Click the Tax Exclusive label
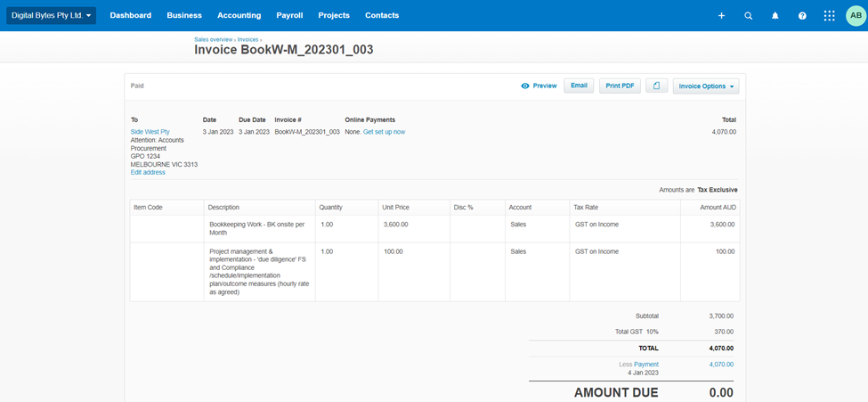 717,190
